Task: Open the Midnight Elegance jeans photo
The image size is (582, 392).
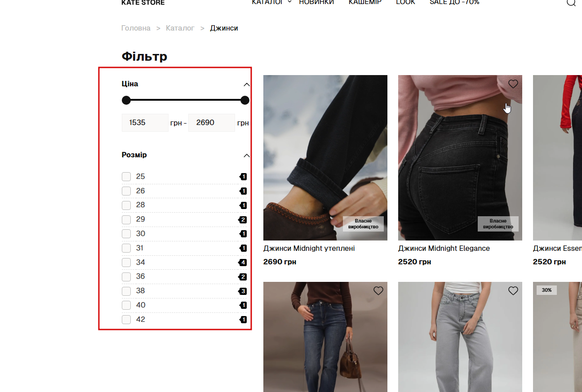Action: coord(460,158)
